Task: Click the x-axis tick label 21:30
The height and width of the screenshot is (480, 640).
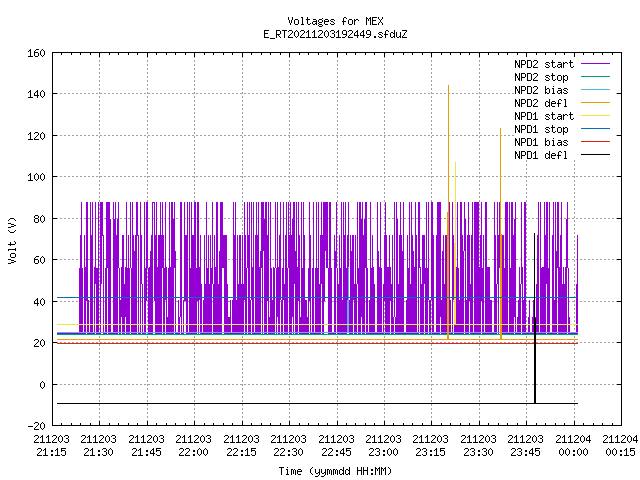Action: pyautogui.click(x=98, y=452)
